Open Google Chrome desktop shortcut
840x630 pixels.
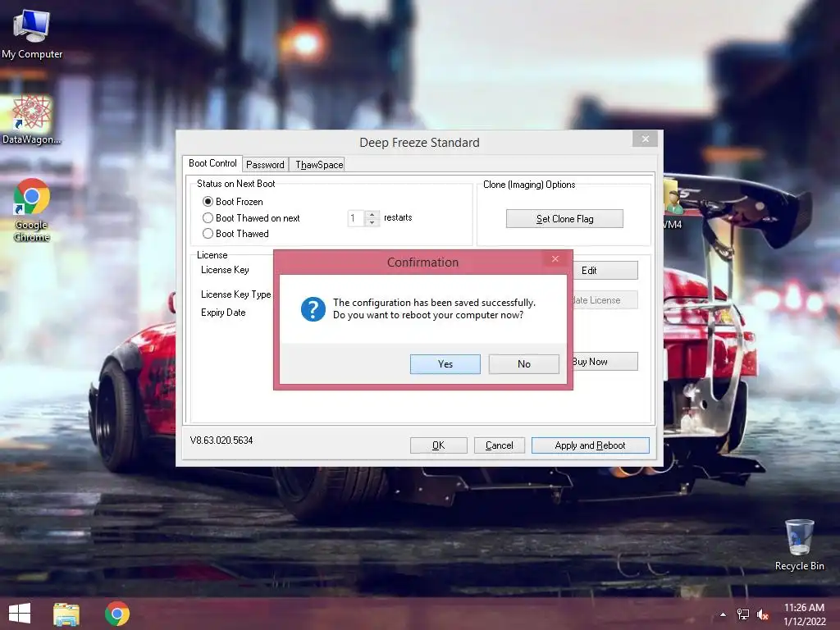(x=32, y=210)
